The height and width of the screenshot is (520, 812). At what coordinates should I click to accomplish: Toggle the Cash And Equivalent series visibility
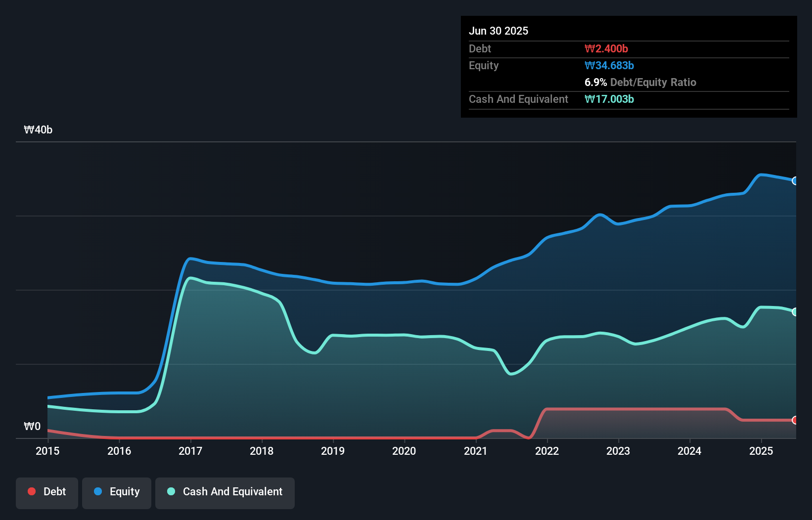225,492
